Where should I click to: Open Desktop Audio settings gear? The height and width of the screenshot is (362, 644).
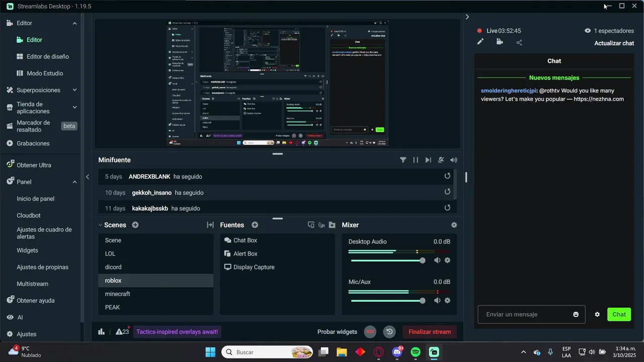[447, 260]
